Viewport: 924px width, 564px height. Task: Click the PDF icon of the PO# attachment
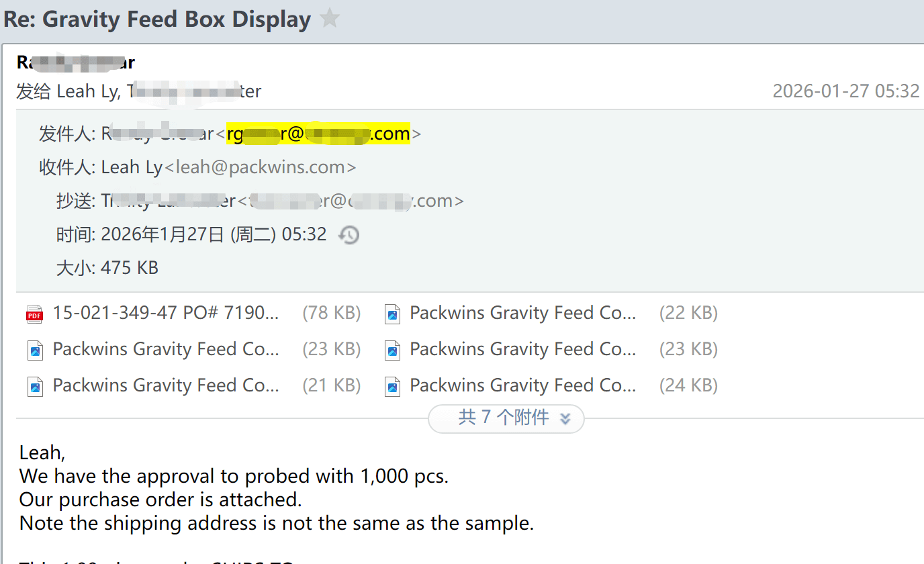(x=34, y=314)
